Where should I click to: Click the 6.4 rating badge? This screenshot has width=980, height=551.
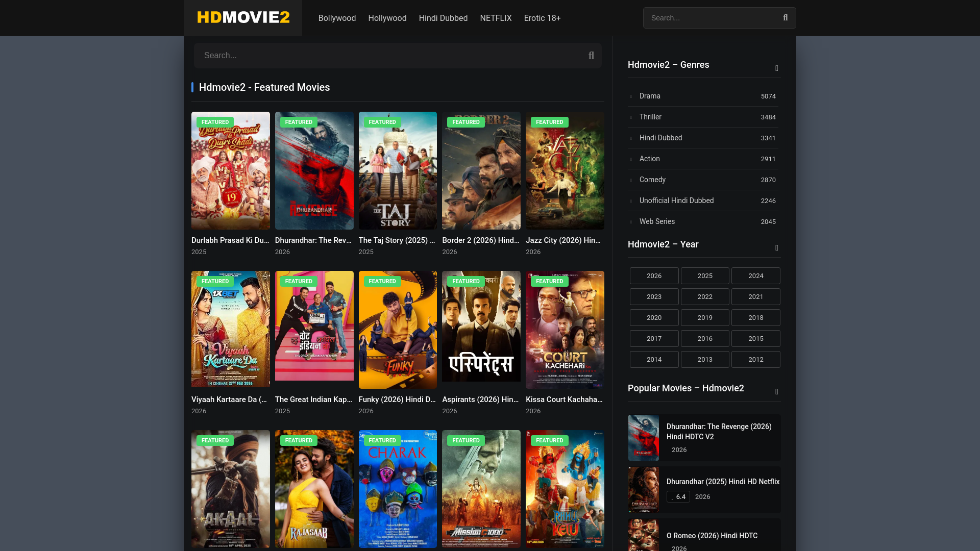[x=678, y=497]
